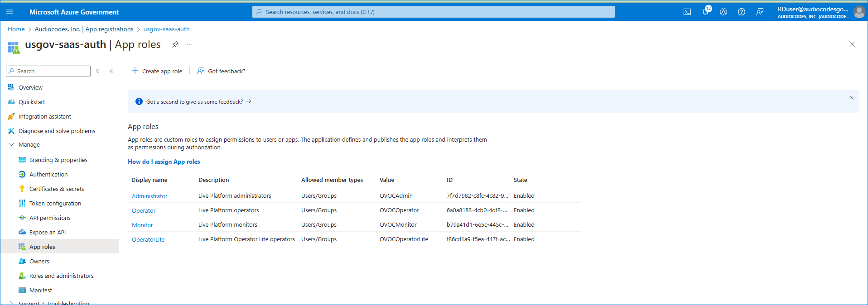Click the Roles and administrators icon
Viewport: 868px width, 305px height.
22,276
